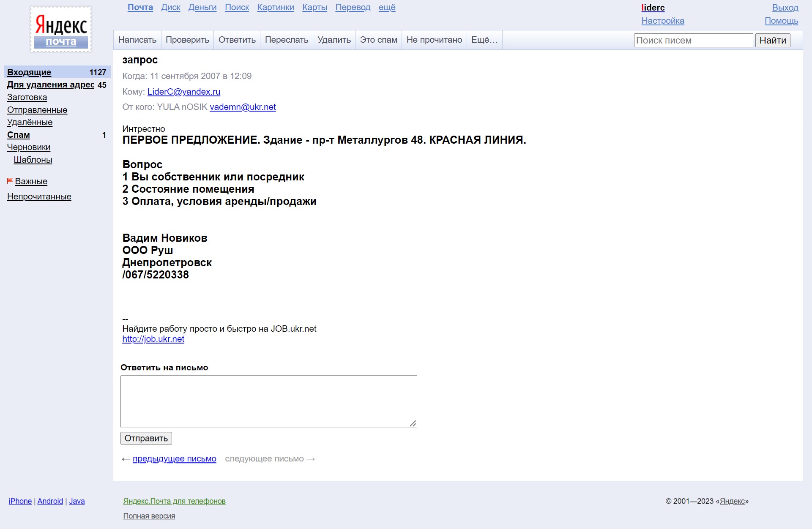Go to предыдущее письмо
The image size is (812, 529).
coord(175,459)
